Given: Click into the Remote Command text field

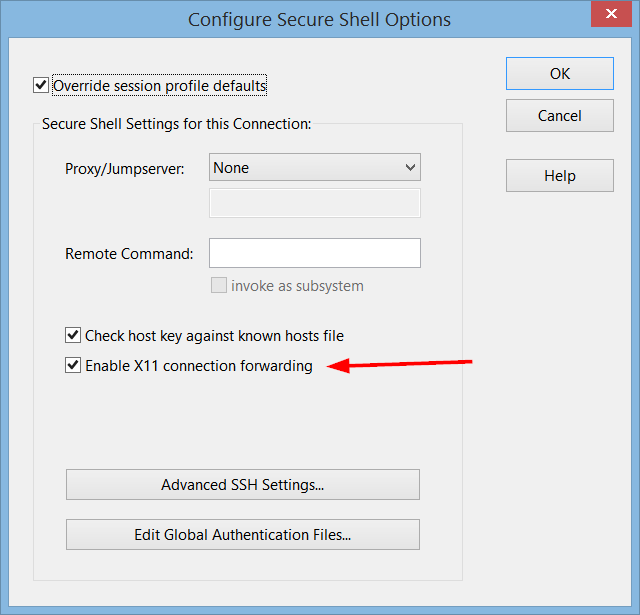Looking at the screenshot, I should 314,253.
